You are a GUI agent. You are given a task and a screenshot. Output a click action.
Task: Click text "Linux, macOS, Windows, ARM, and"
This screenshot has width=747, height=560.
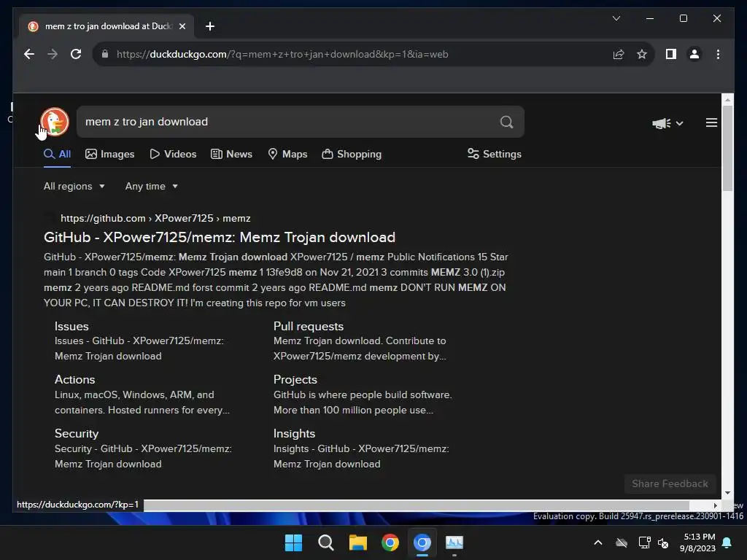(134, 394)
